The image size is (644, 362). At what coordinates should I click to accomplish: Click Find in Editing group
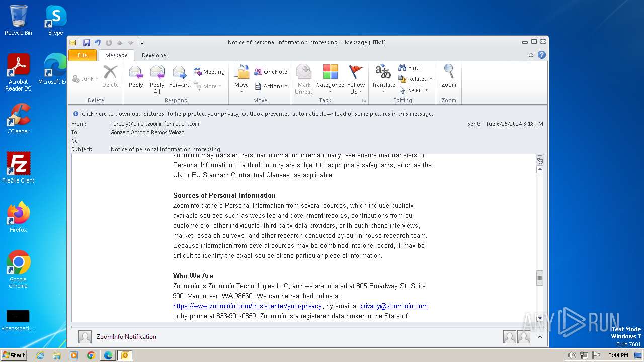click(x=409, y=68)
